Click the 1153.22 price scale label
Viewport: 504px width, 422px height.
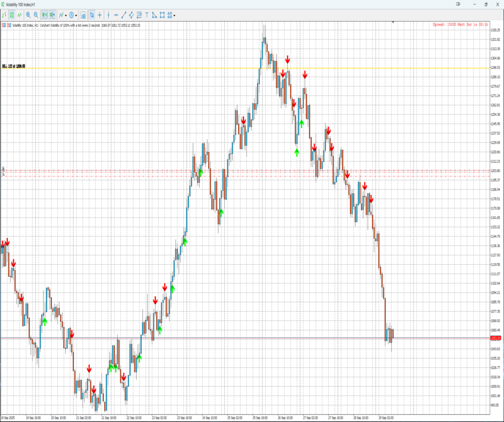click(x=495, y=227)
